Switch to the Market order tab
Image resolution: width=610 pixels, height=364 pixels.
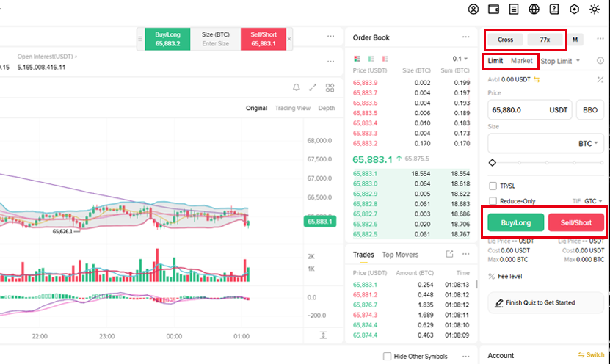tap(521, 61)
